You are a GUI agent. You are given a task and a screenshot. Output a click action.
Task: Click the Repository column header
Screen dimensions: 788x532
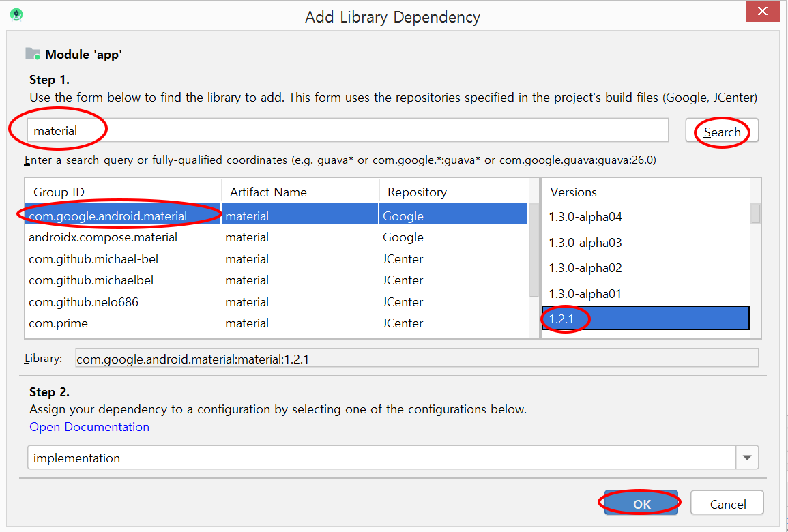[454, 192]
